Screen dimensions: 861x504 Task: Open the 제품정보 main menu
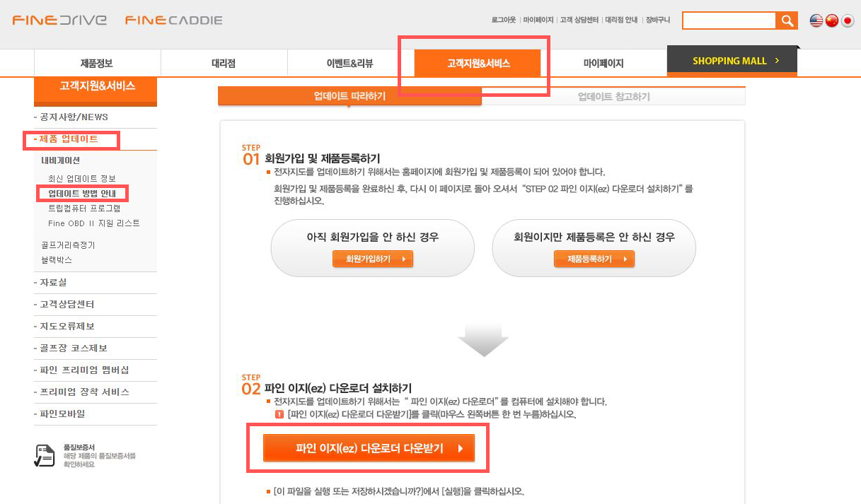(97, 63)
